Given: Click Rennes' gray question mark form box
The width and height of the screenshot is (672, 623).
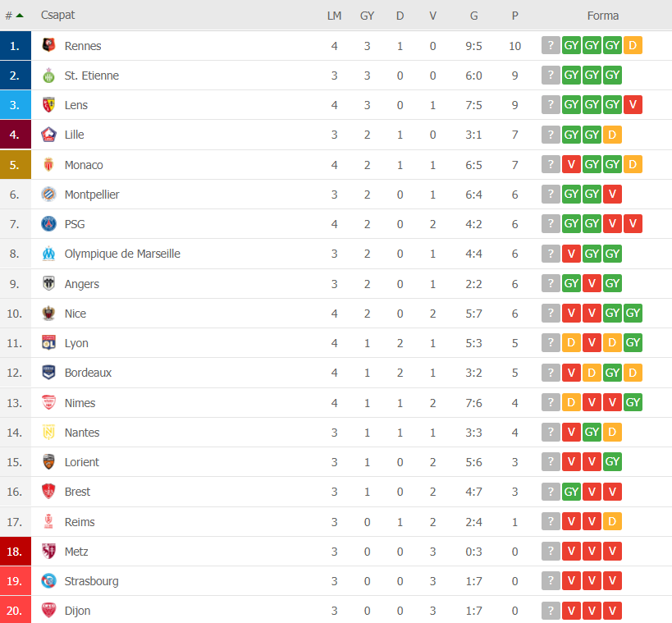Looking at the screenshot, I should (551, 45).
